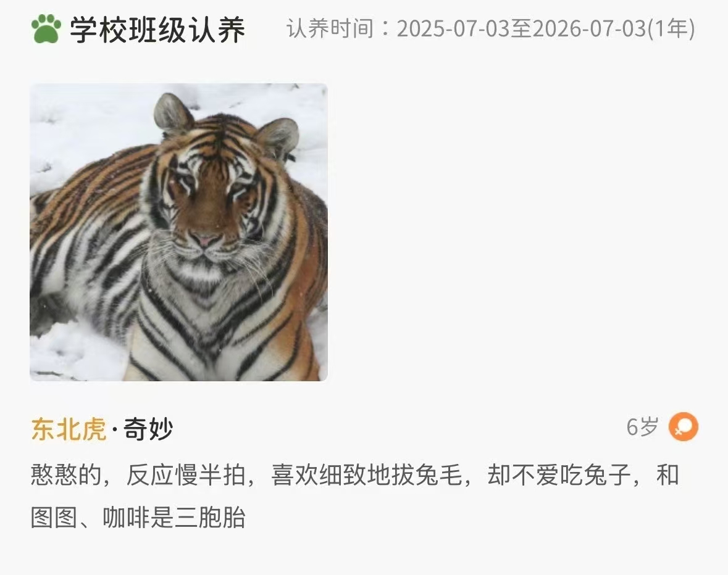Click the phrase 反应慢半拍
Image resolution: width=728 pixels, height=575 pixels.
pyautogui.click(x=186, y=475)
